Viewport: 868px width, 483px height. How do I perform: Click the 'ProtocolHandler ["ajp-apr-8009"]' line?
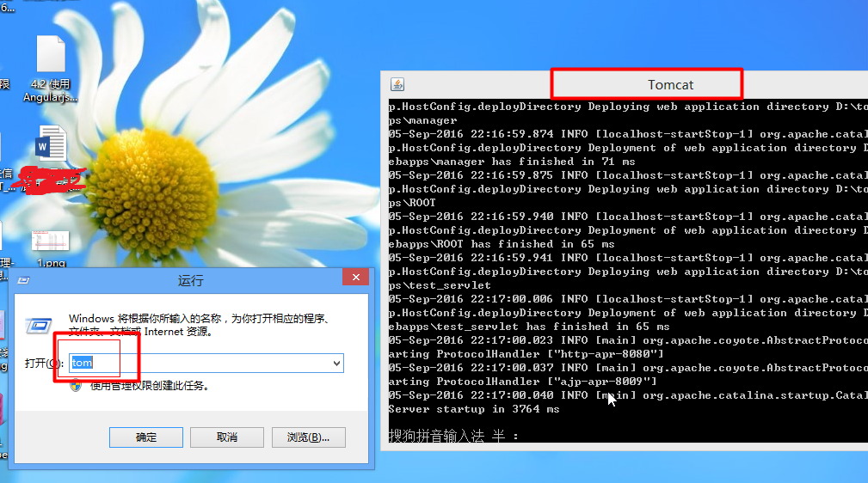pos(522,382)
